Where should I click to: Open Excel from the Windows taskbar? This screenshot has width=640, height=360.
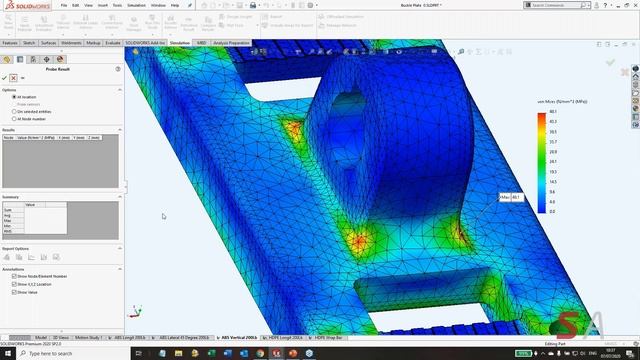tap(211, 353)
